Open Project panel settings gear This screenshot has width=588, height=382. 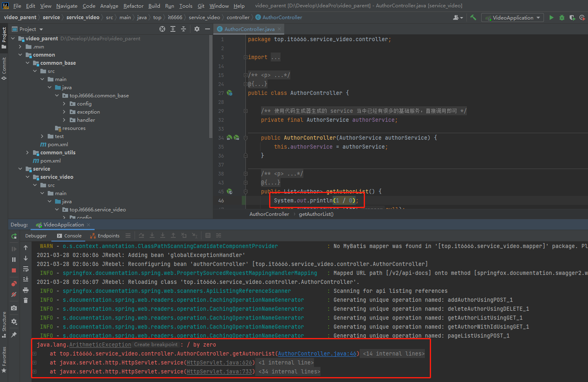pyautogui.click(x=197, y=29)
